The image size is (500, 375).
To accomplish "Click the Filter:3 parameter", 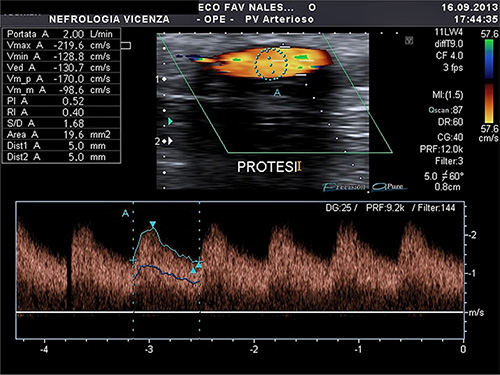I will (x=449, y=161).
